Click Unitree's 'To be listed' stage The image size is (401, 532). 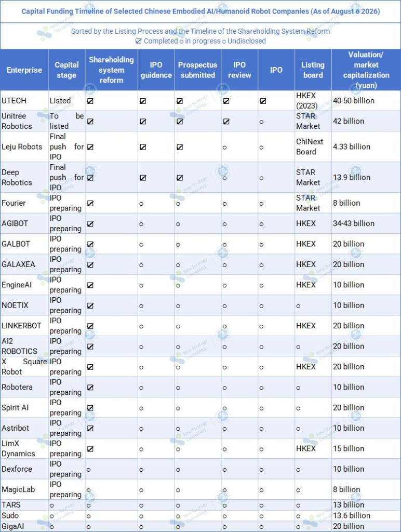66,121
